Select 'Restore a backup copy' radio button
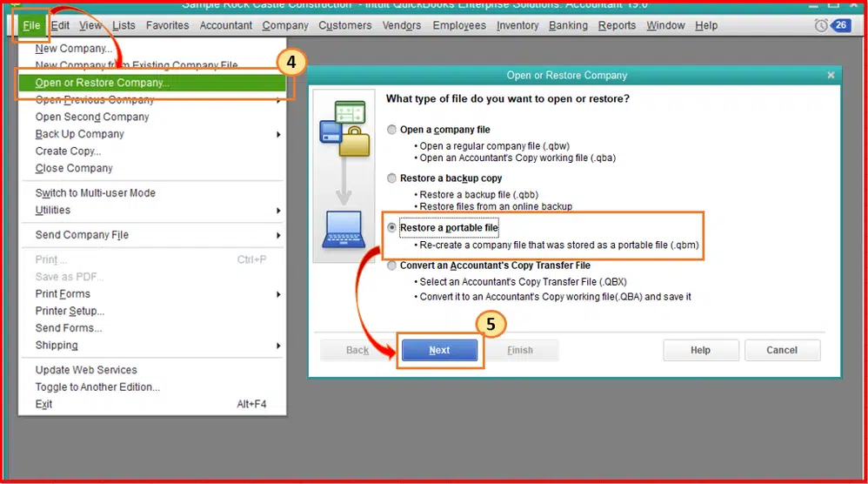 (391, 178)
